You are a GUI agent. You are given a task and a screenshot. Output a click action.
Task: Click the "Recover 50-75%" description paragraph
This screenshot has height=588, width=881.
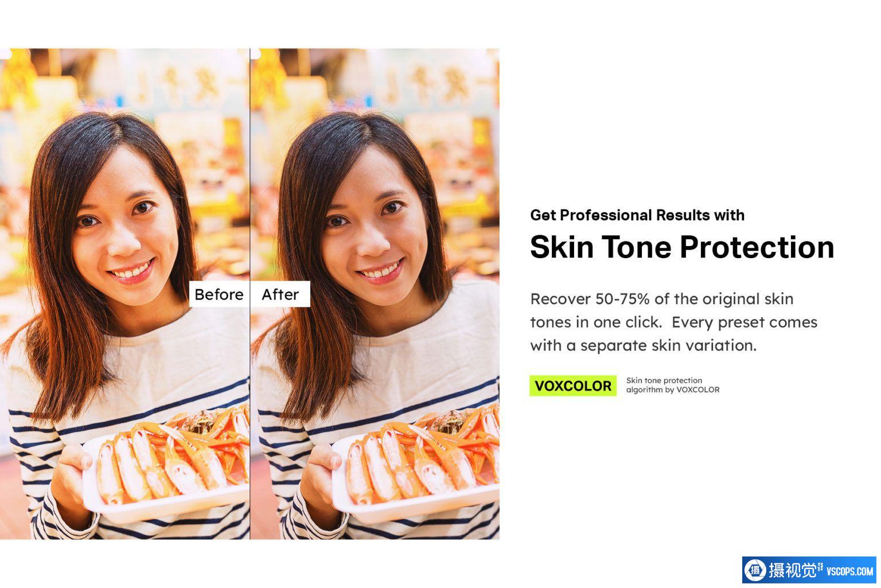[x=673, y=322]
